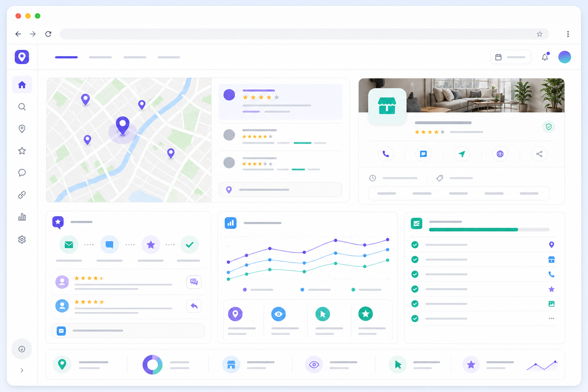Viewport: 588px width, 392px height.
Task: Focus the browser address bar
Action: 304,34
